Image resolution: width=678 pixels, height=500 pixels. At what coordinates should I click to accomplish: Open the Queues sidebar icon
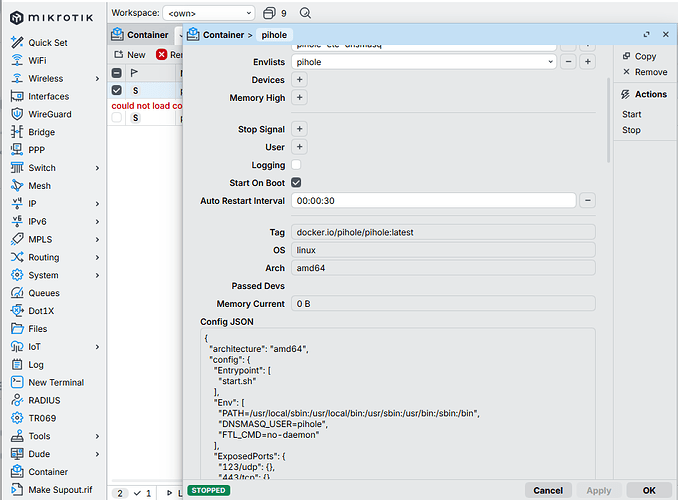(17, 293)
